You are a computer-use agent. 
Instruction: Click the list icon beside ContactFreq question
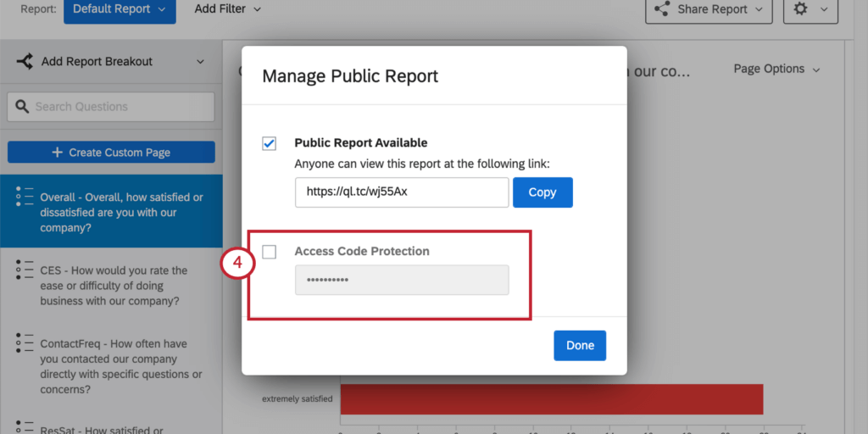(25, 343)
